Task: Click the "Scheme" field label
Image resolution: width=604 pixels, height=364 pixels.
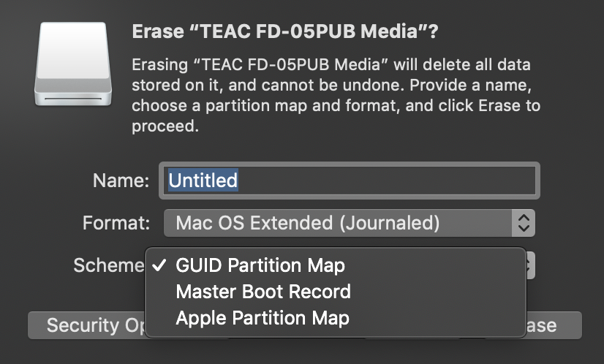Action: (x=109, y=265)
